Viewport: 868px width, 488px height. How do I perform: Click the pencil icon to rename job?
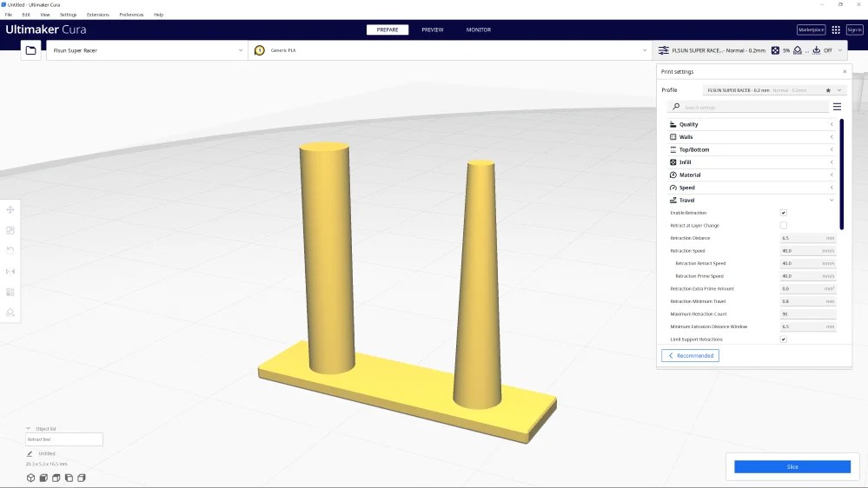coord(30,453)
